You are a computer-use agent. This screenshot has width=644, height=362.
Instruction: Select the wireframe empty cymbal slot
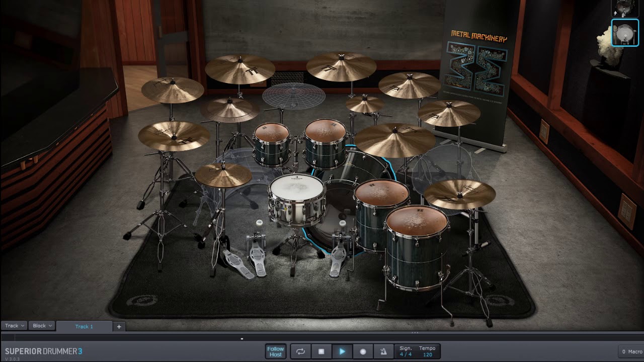point(293,96)
